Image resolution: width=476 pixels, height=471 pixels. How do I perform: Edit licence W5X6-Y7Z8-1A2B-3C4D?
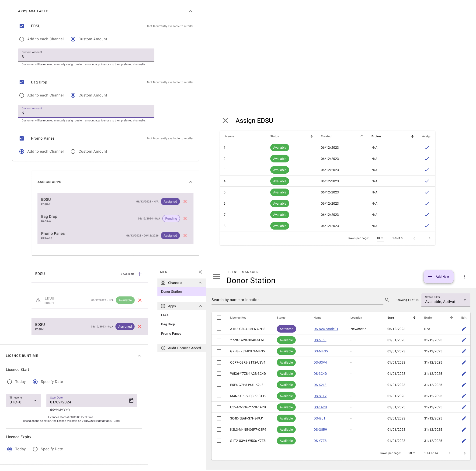click(464, 374)
